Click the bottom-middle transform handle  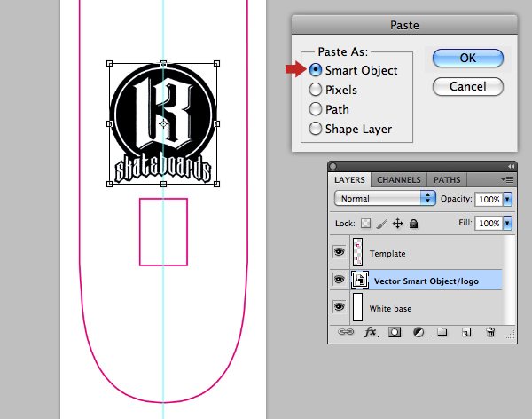163,184
